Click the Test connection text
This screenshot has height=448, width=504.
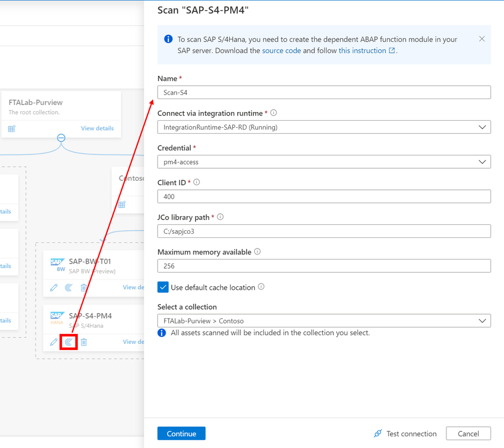(x=412, y=433)
